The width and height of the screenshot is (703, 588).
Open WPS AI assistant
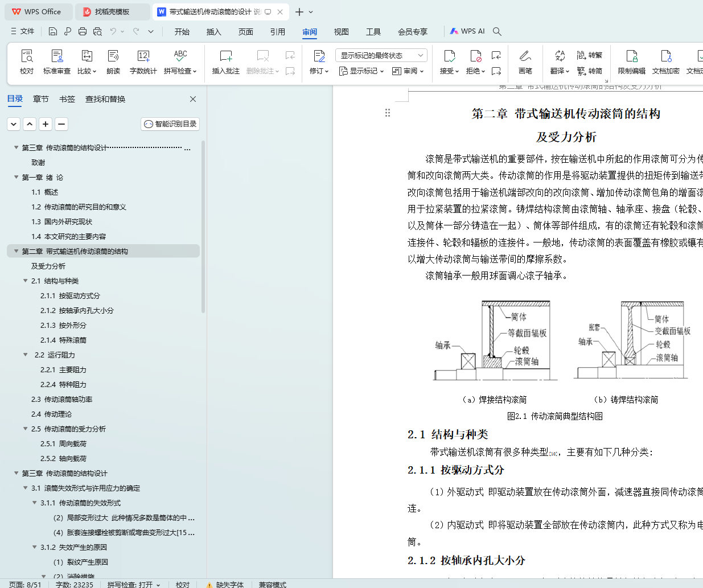point(467,31)
